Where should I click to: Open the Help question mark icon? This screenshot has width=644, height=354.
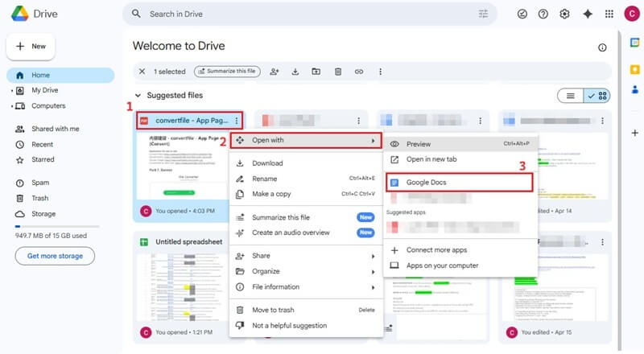(x=543, y=14)
